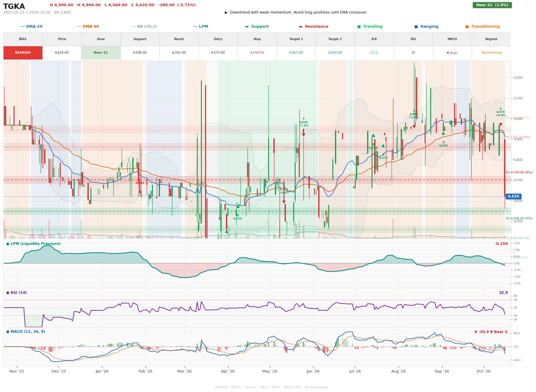Click the Near S1 zone table cell

pyautogui.click(x=101, y=53)
